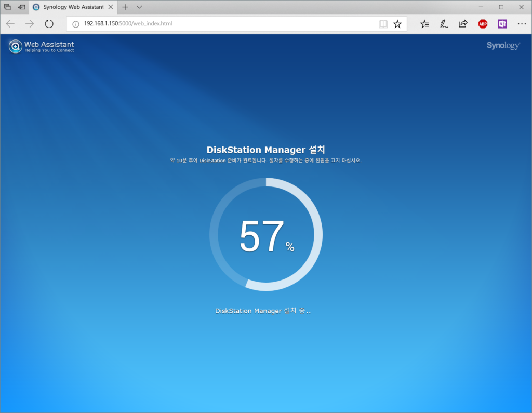Set the current tabs aside

point(22,7)
